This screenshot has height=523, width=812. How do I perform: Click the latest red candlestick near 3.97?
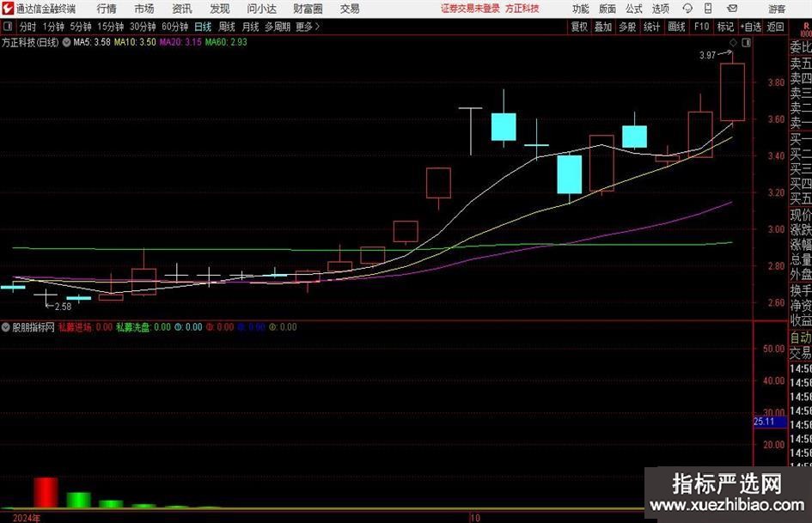732,92
